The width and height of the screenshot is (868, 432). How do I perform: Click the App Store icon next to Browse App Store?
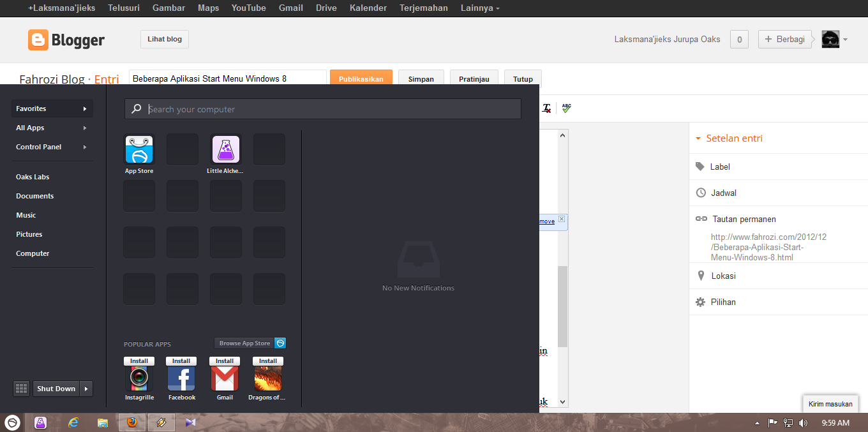280,343
